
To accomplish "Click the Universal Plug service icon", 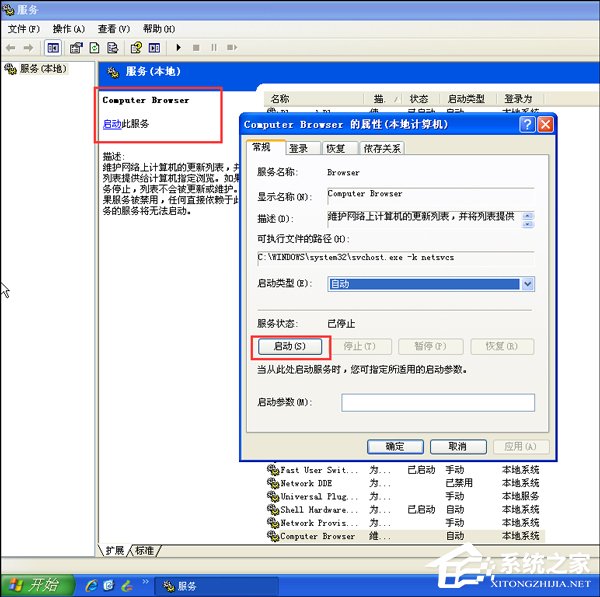I will [x=272, y=496].
